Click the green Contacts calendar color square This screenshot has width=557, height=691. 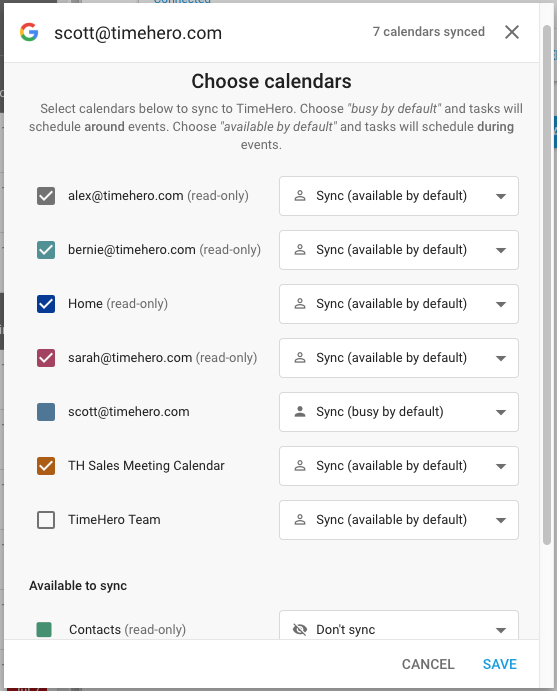(x=44, y=629)
